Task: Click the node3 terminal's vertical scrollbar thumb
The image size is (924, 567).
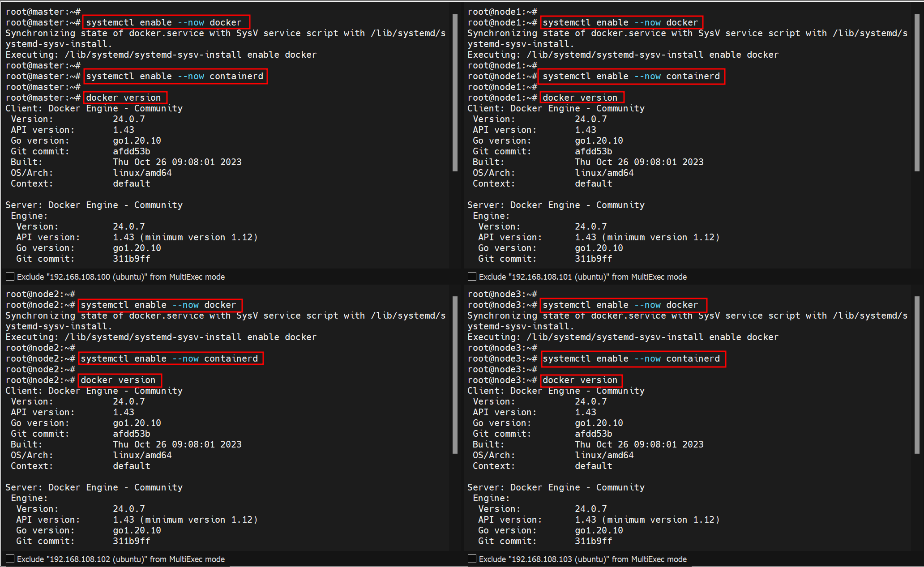Action: [917, 375]
